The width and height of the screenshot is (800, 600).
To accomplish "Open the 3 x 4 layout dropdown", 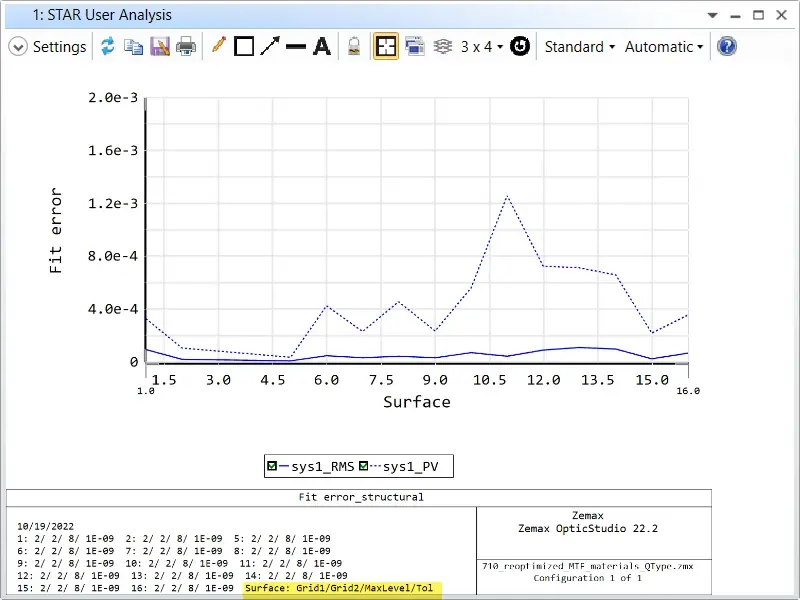I will click(482, 47).
